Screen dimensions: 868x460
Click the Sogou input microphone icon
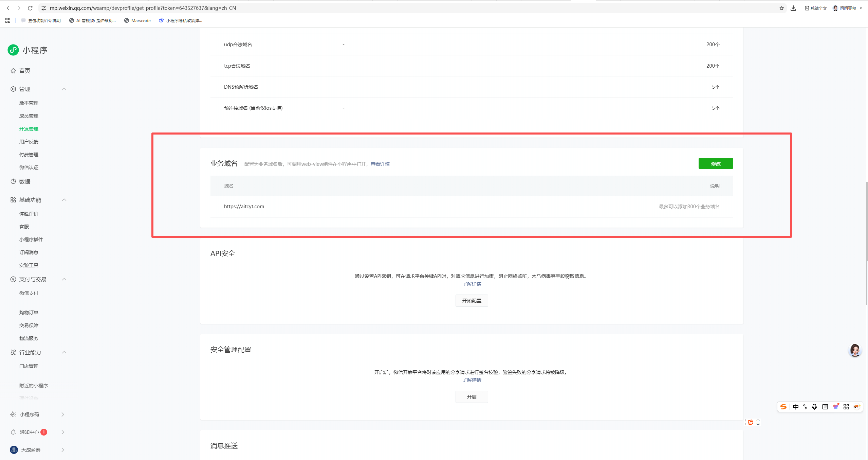(814, 407)
